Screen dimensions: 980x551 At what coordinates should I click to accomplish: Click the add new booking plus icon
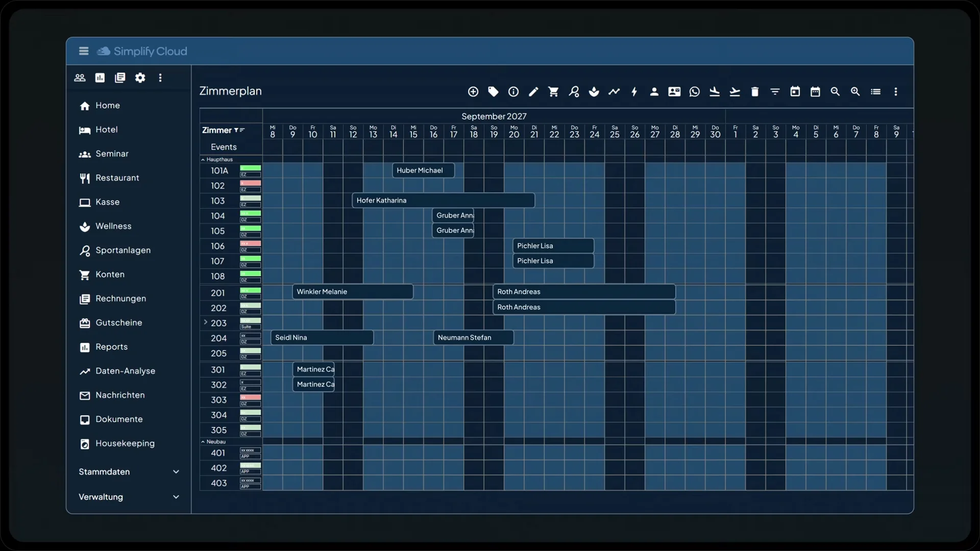473,92
